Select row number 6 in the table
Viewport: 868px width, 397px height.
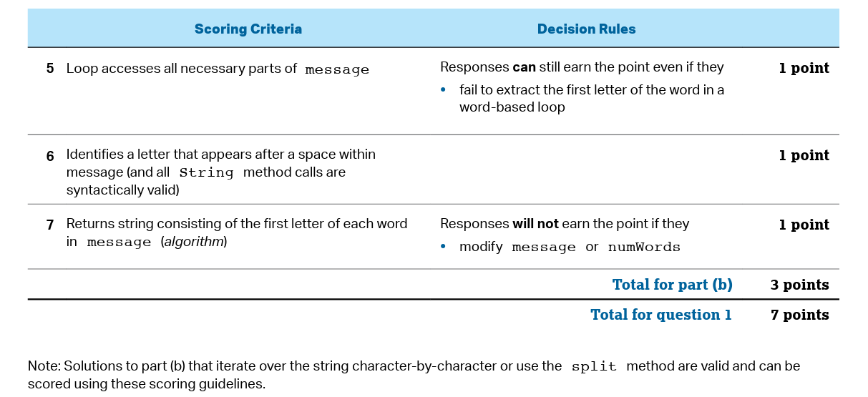(50, 156)
